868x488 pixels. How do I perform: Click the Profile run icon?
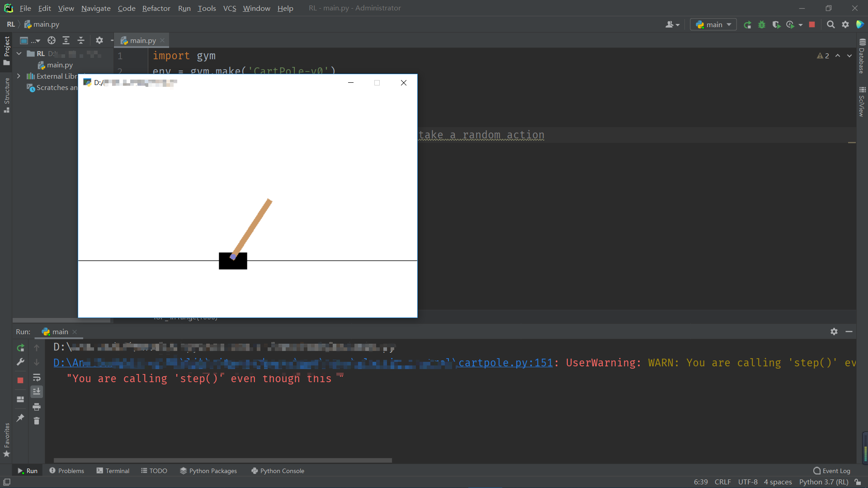click(x=790, y=25)
